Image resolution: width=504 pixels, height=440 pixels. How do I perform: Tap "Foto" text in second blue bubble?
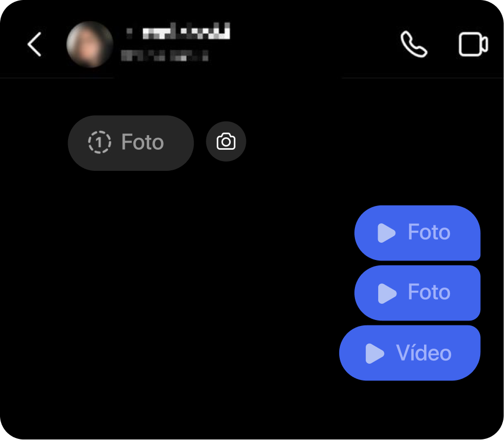coord(429,292)
